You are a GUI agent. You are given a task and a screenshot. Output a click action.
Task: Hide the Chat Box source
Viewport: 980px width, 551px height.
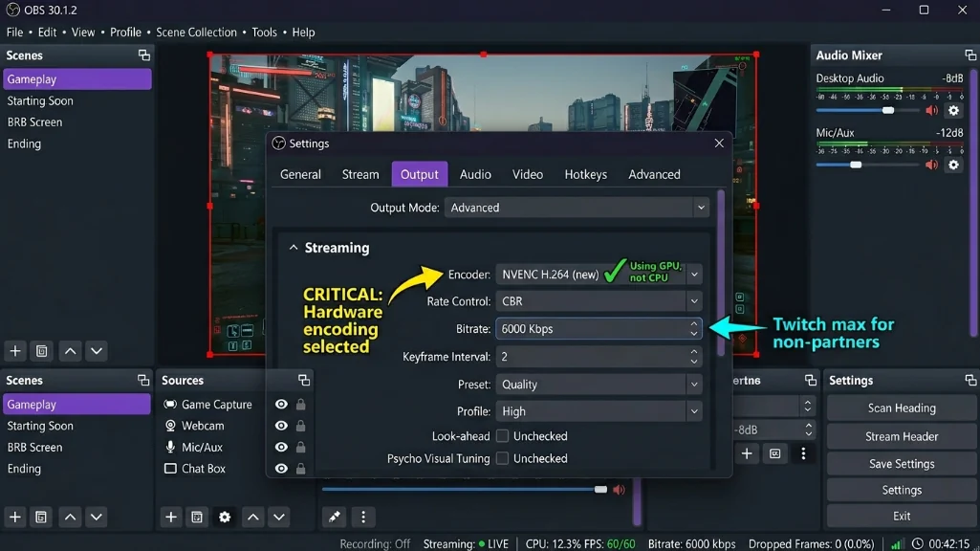click(x=281, y=469)
